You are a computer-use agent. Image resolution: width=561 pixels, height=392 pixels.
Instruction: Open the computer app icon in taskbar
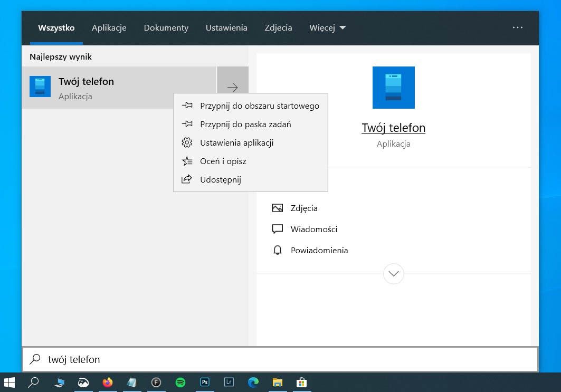coord(60,383)
